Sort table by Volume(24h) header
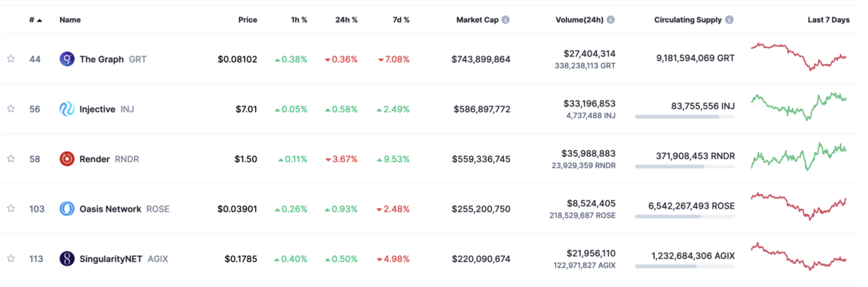Screen dimensions: 868x287 (x=579, y=20)
